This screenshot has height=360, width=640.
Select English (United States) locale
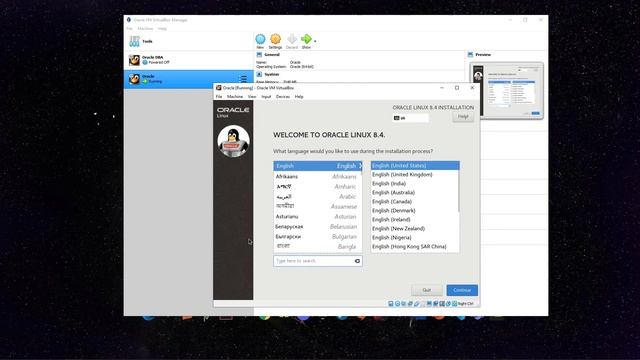click(x=414, y=165)
